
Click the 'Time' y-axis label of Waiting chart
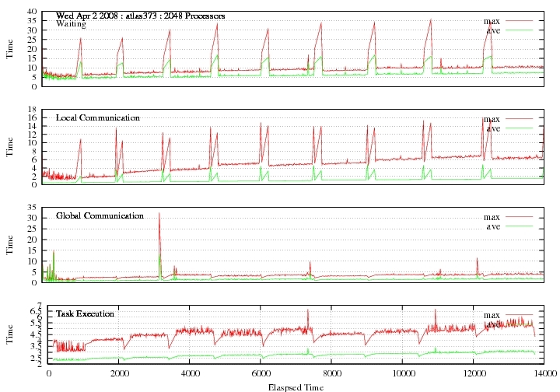[9, 48]
